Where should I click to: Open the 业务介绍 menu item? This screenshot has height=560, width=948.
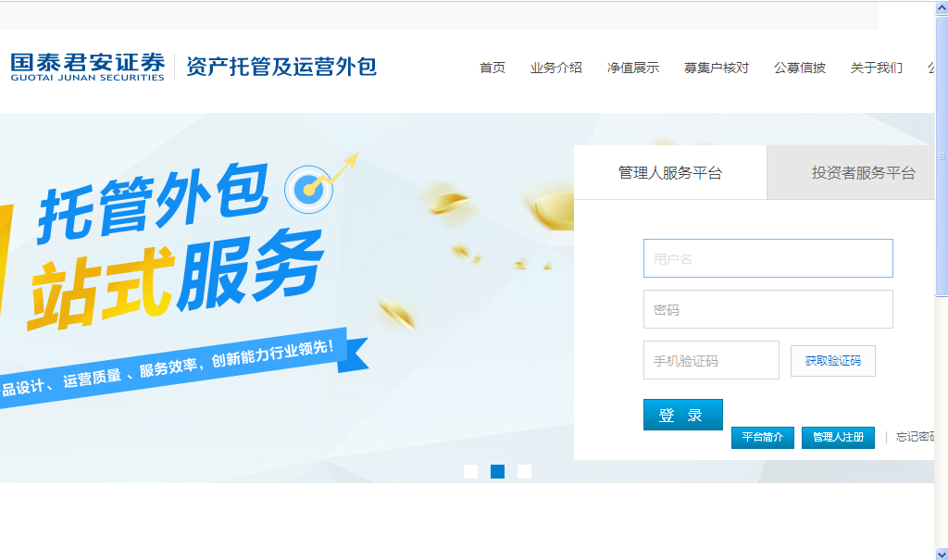556,68
